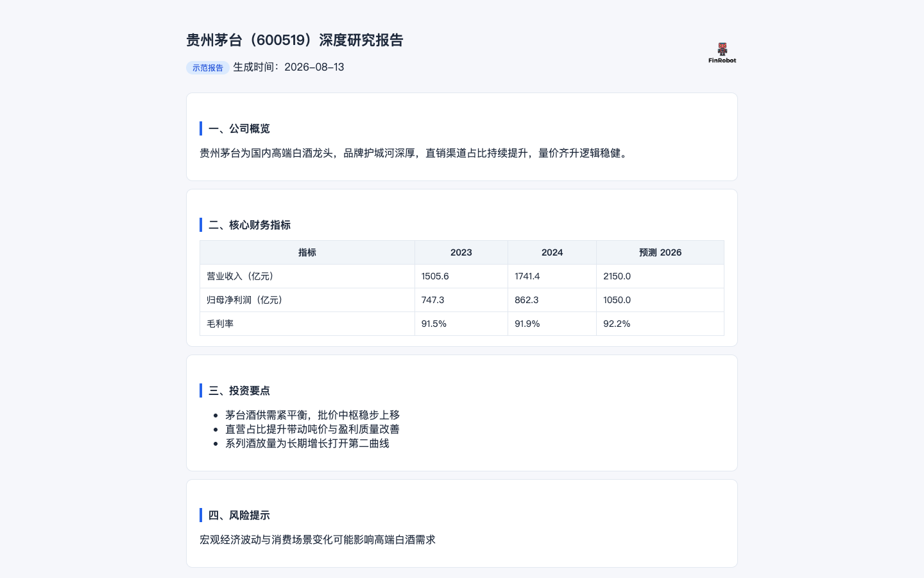Click the 生成时间：2026-08-13 text
Image resolution: width=924 pixels, height=578 pixels.
(x=289, y=67)
